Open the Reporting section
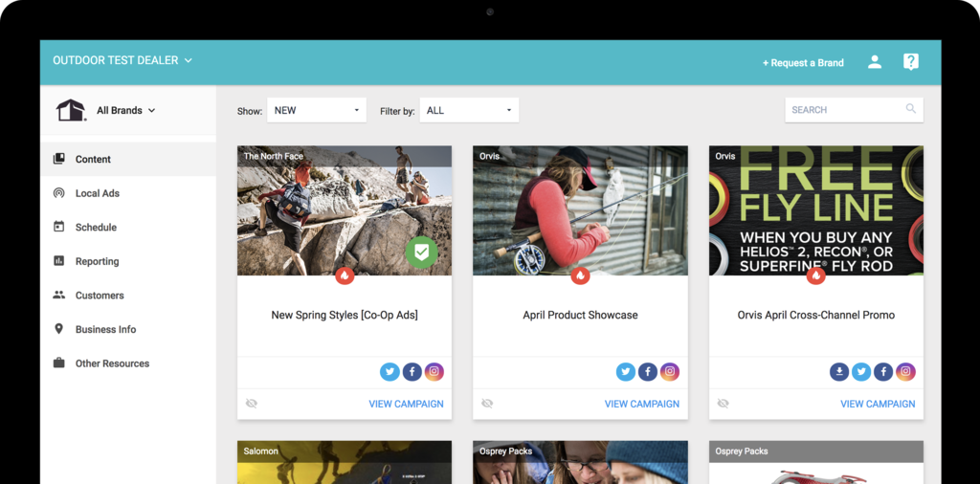Viewport: 980px width, 484px height. [128, 261]
